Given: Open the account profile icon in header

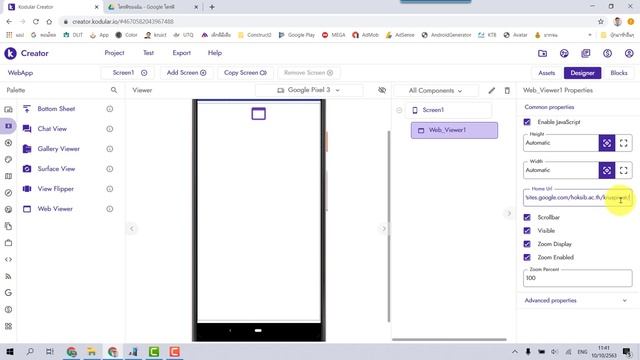Looking at the screenshot, I should coord(629,53).
